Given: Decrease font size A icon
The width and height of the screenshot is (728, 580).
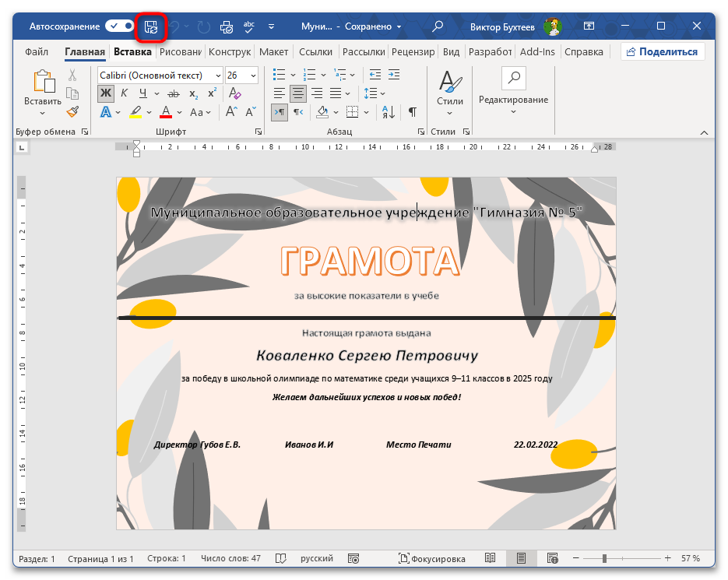Looking at the screenshot, I should pos(251,112).
